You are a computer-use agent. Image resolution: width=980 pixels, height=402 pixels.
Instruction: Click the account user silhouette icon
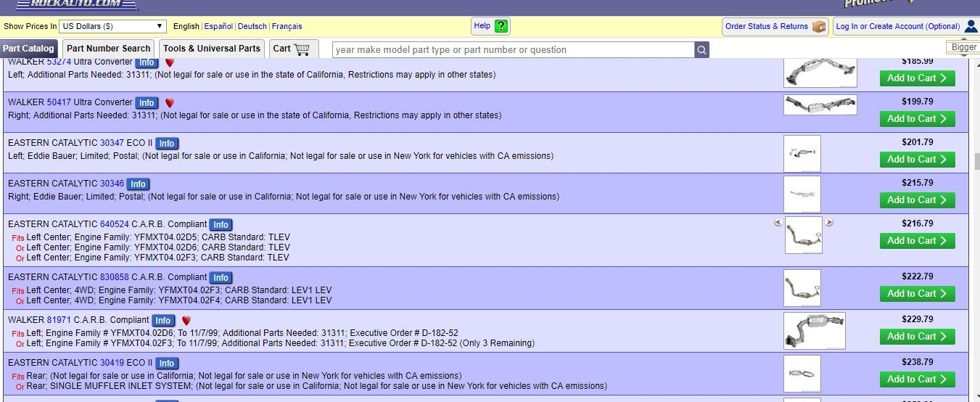971,26
